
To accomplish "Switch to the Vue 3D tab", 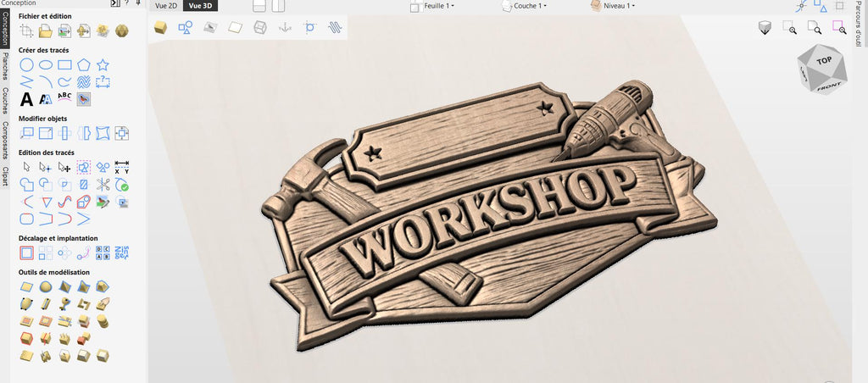I will 200,6.
